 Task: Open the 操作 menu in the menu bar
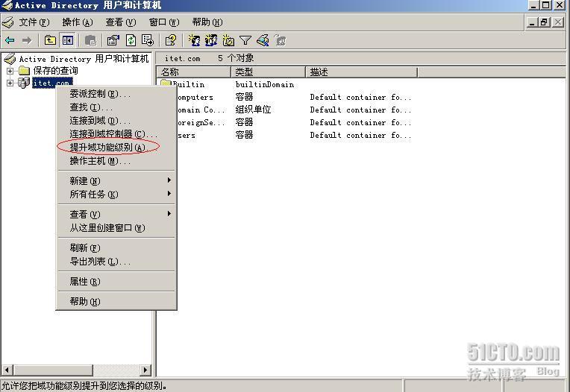click(x=78, y=22)
